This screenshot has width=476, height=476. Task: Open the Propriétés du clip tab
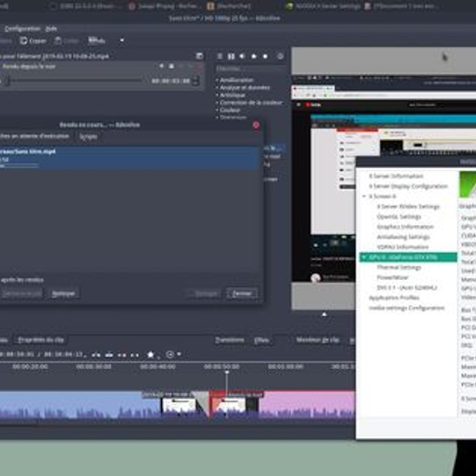click(41, 340)
